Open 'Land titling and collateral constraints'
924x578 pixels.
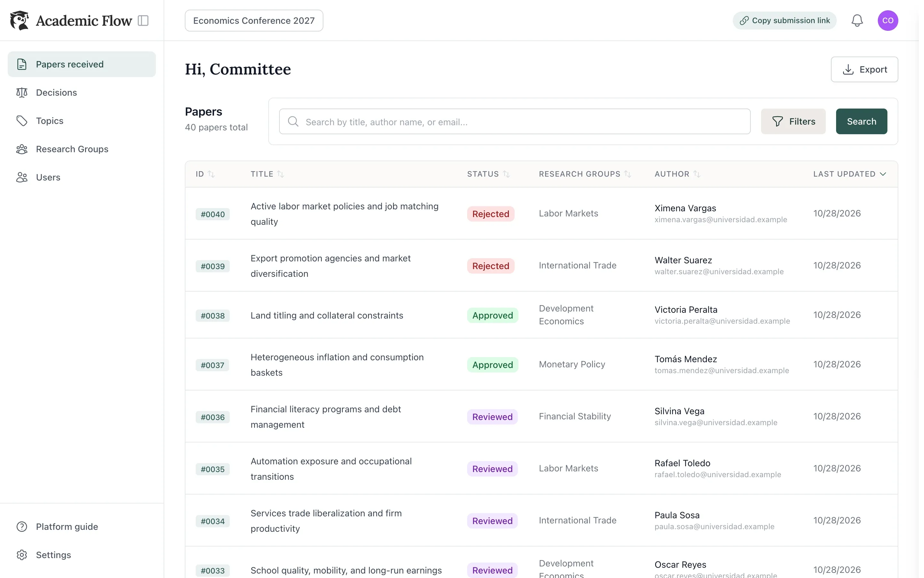tap(327, 315)
